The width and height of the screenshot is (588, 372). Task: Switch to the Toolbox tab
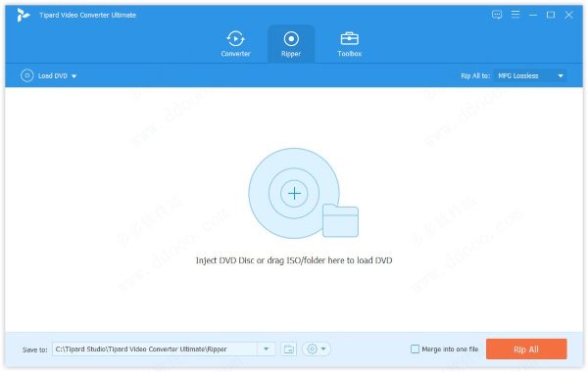coord(349,44)
